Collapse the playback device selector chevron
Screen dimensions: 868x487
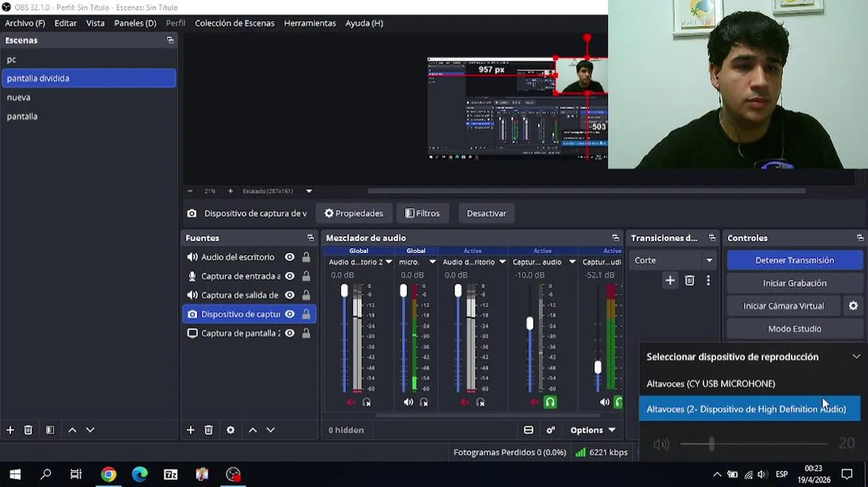tap(857, 356)
